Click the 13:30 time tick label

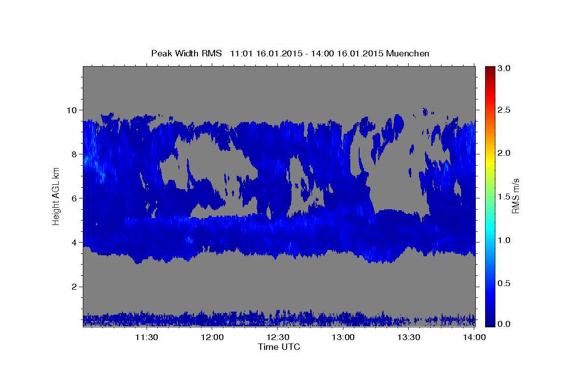409,337
